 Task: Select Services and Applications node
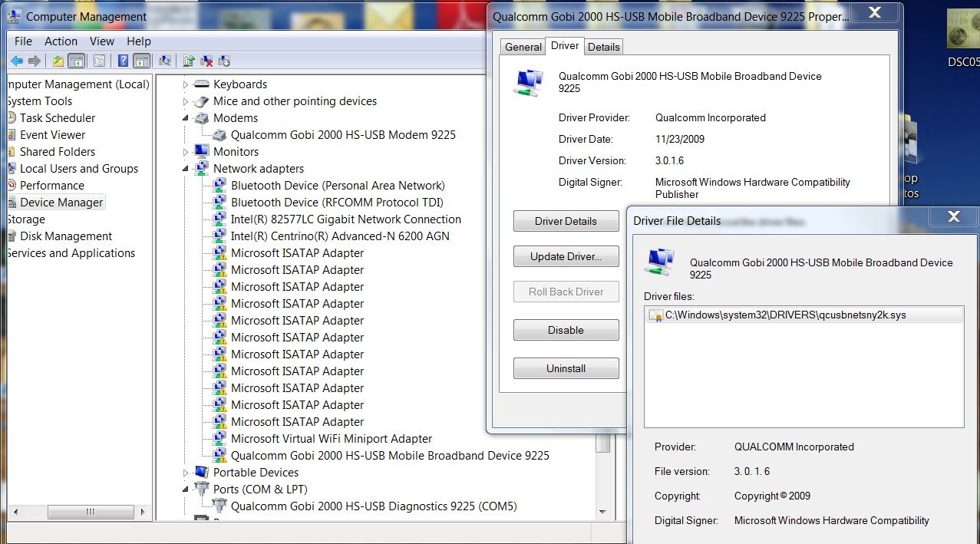point(71,253)
